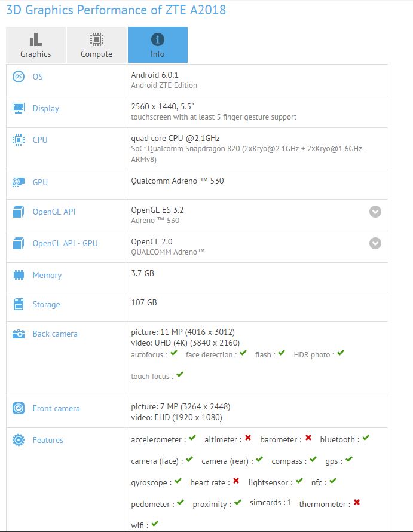Click the Memory label
Image resolution: width=413 pixels, height=532 pixels.
47,275
